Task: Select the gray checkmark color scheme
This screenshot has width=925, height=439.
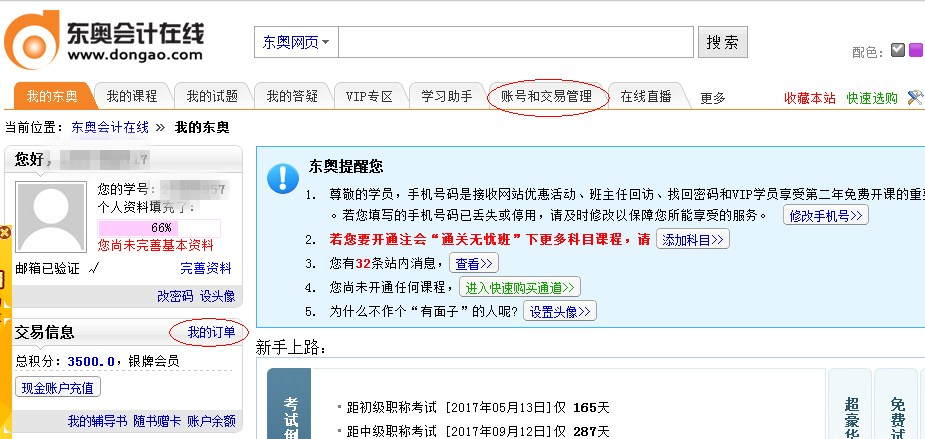Action: point(897,50)
